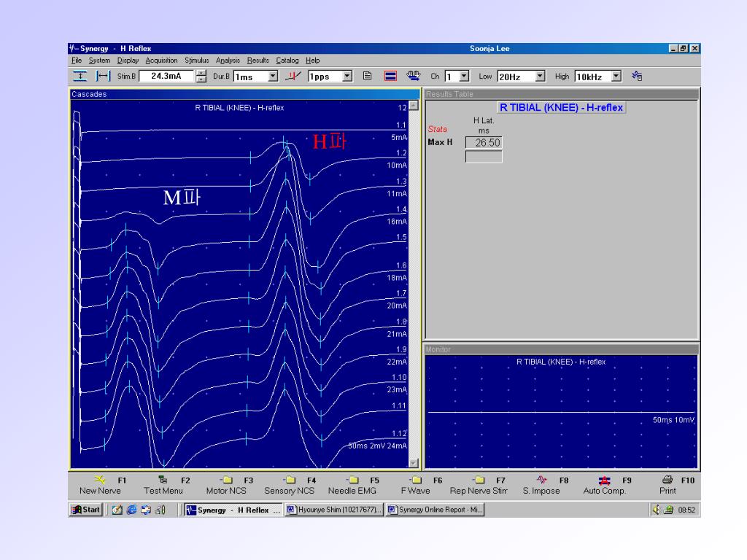Click the F8 S. Impose icon
Screen dimensions: 747x560
coord(542,480)
